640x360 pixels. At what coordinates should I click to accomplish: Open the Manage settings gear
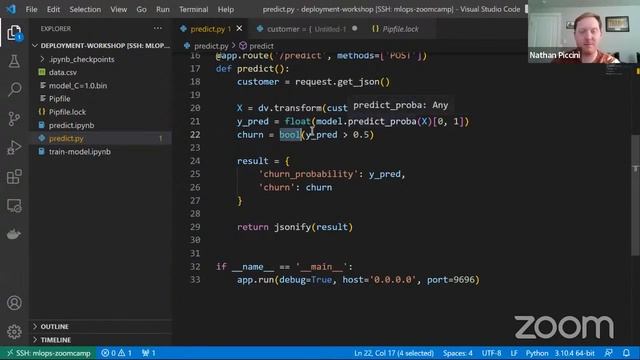pos(14,331)
